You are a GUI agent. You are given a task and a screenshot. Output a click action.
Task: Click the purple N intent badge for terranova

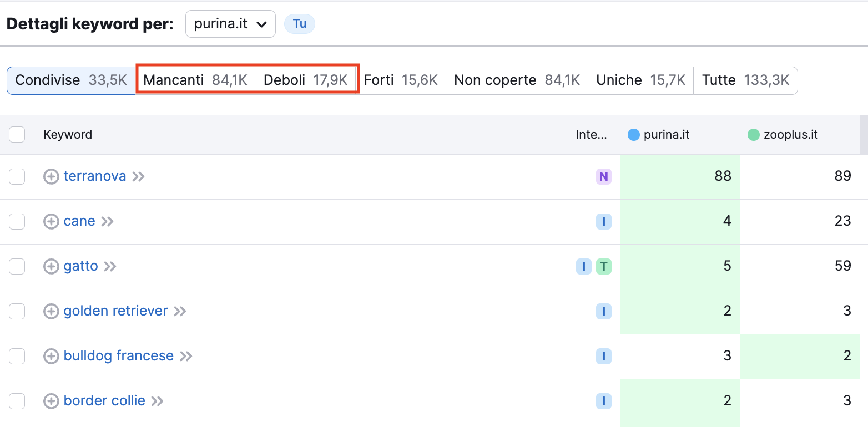604,176
